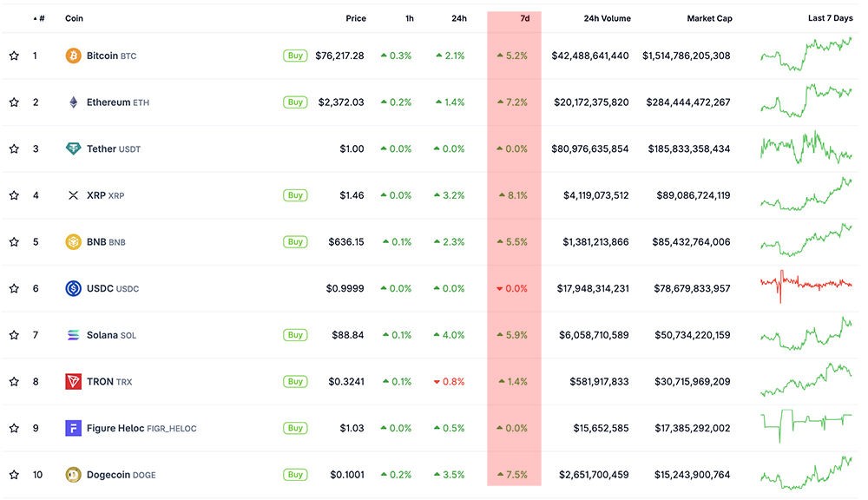The height and width of the screenshot is (500, 868).
Task: Click the Dogecoin coin logo
Action: point(73,475)
